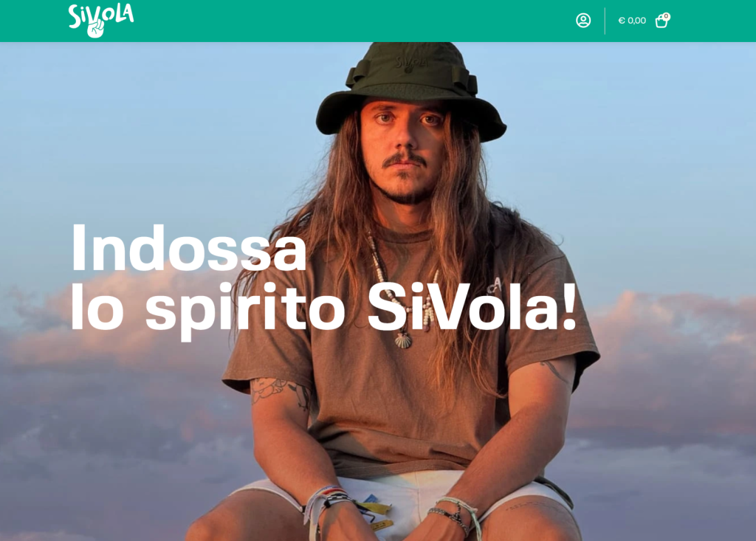Click the word Indossa in the hero headline
756x541 pixels.
coord(188,248)
